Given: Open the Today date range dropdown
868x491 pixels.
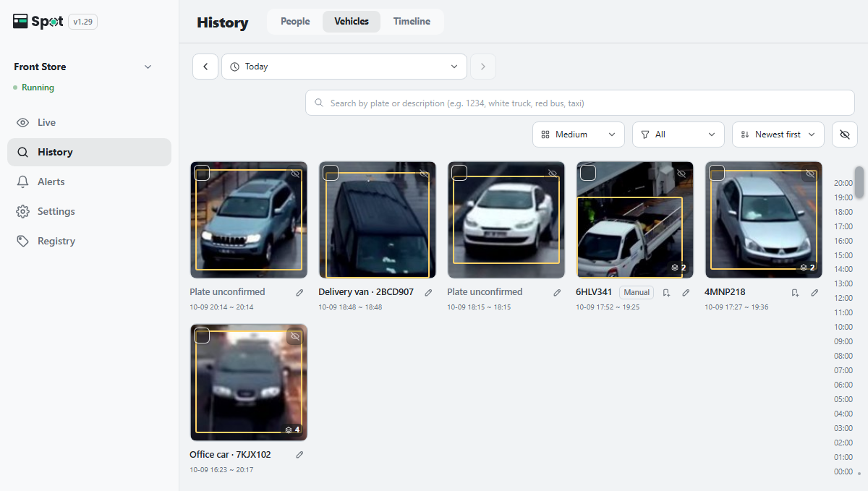Looking at the screenshot, I should pyautogui.click(x=344, y=67).
